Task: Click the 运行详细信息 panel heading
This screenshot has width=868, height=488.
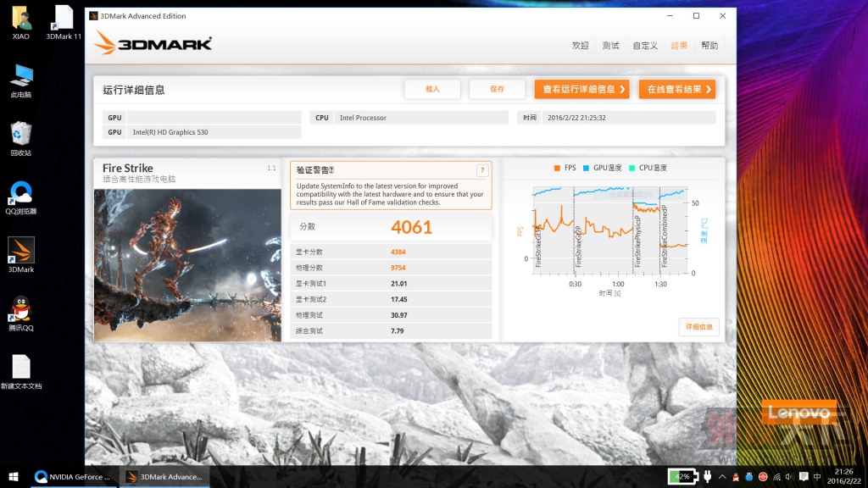Action: coord(133,90)
